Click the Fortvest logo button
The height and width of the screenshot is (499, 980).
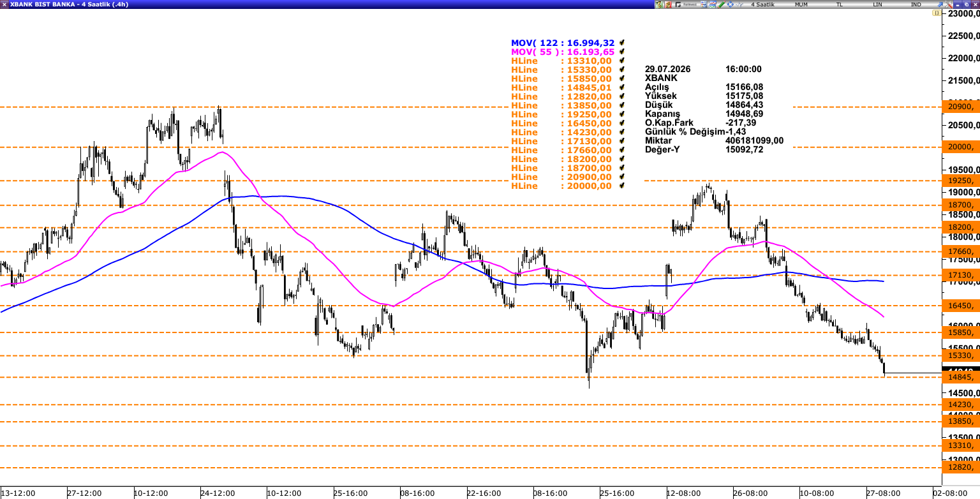pos(686,4)
